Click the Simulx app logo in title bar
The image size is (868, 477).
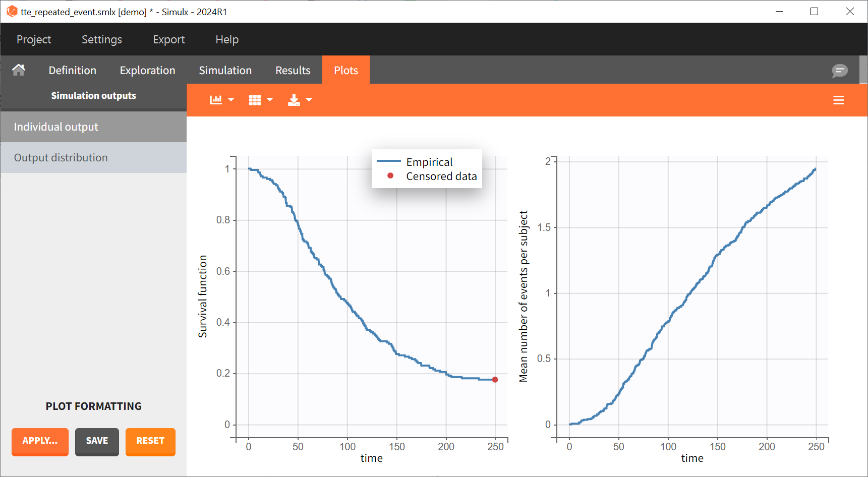point(12,12)
